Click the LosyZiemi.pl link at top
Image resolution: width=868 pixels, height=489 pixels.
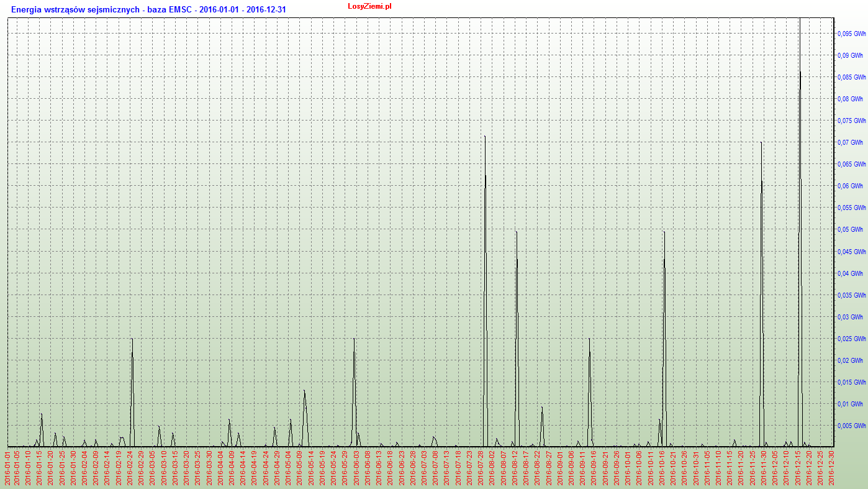[369, 6]
